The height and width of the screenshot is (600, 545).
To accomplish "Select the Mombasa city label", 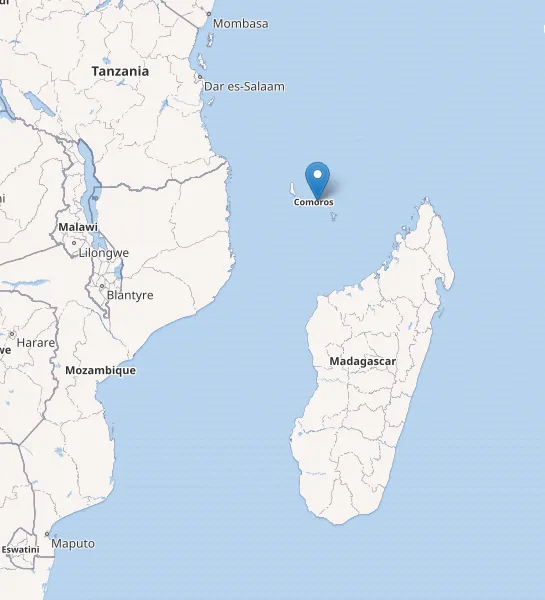I will click(240, 24).
